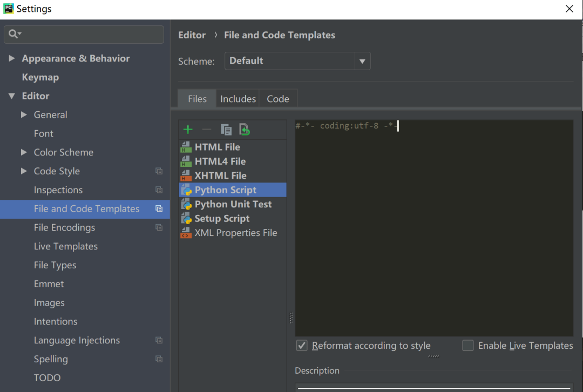Switch to the Code tab
Screen dimensions: 583x392
pyautogui.click(x=278, y=99)
